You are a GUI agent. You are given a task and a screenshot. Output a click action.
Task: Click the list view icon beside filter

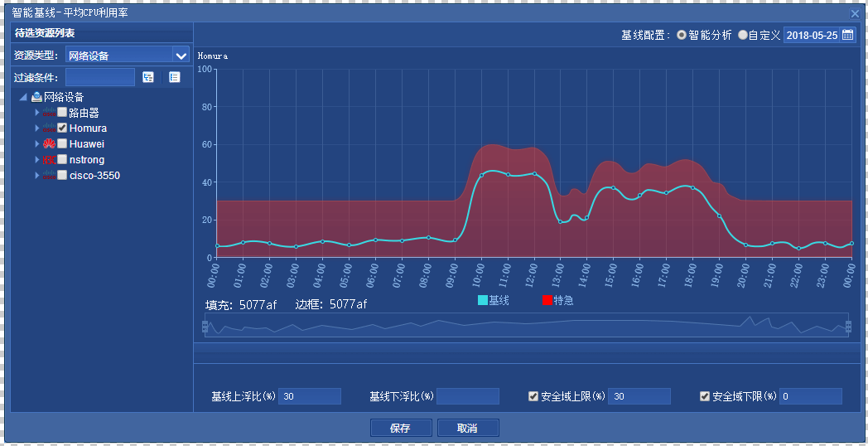[x=175, y=77]
